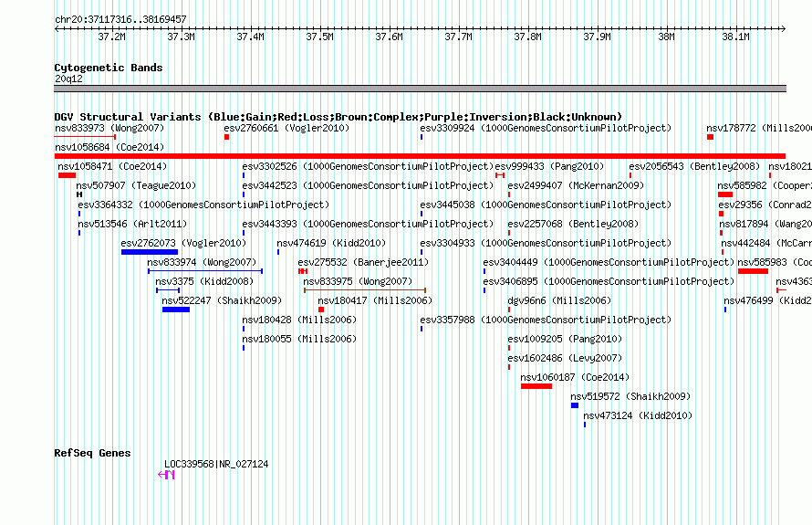Click the chr20:37117316..38169457 coordinates text

pos(120,19)
